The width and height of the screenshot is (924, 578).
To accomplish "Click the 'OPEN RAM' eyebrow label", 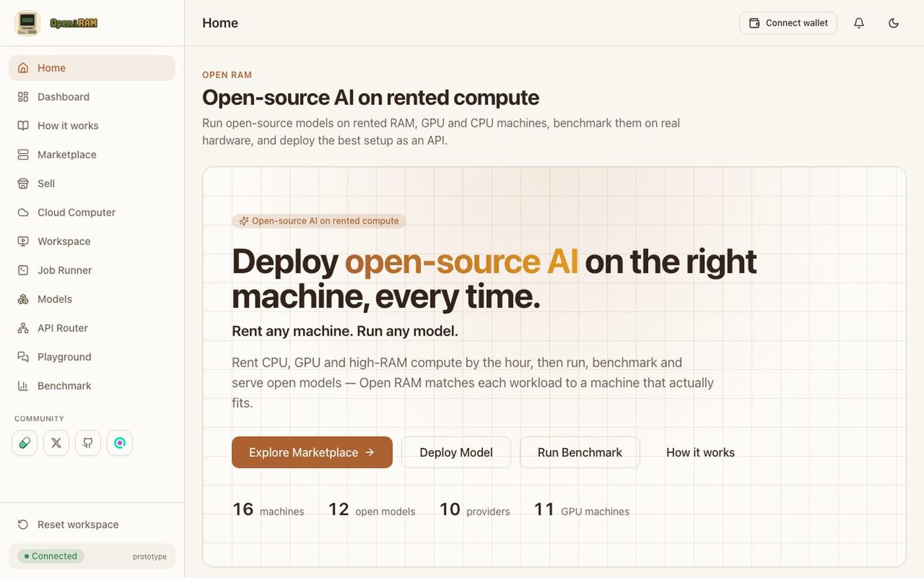I will 227,75.
